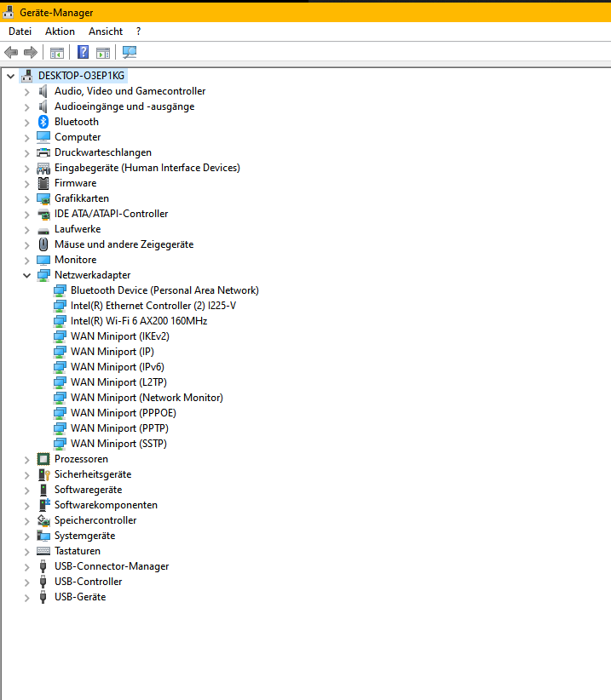This screenshot has height=700, width=611.
Task: Click the Netzwerkadapter category icon
Action: tap(43, 275)
